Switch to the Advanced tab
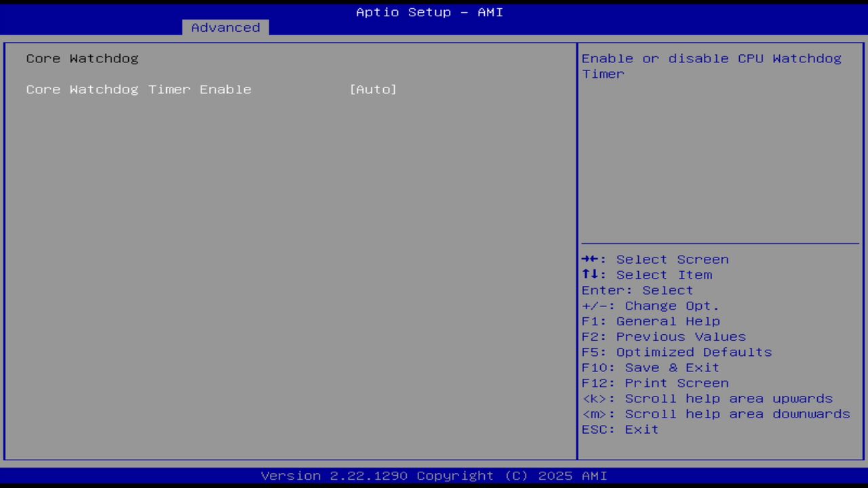 [x=224, y=27]
